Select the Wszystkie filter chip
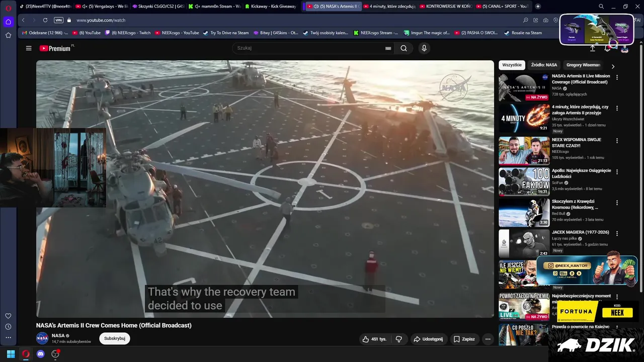Screen dimensions: 644x362 [512, 65]
